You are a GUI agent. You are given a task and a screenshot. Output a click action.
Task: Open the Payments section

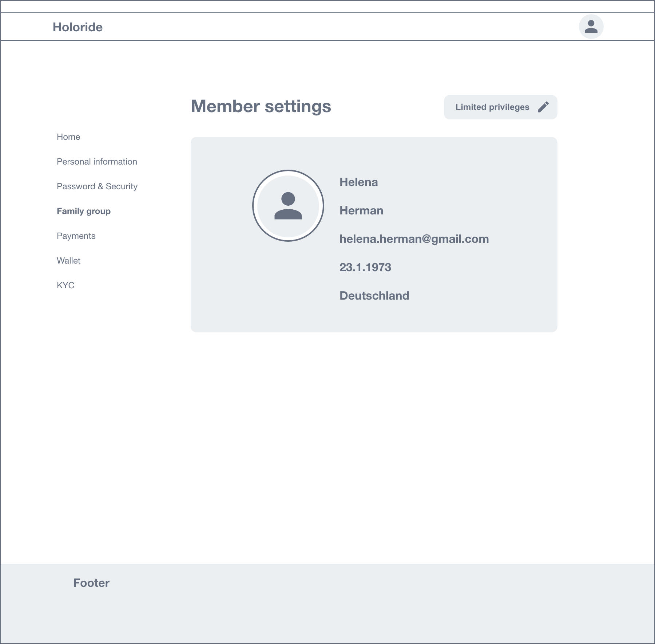76,236
